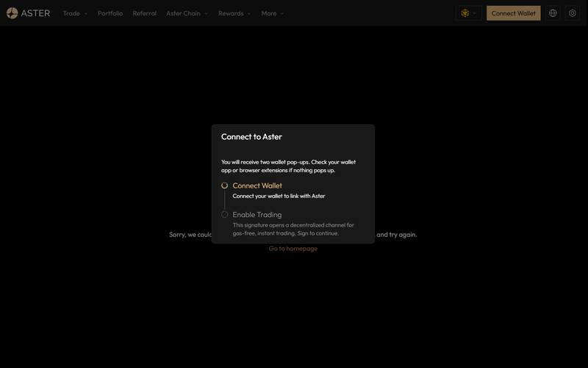This screenshot has height=368, width=588.
Task: Click the Enable Trading step label
Action: pyautogui.click(x=257, y=215)
